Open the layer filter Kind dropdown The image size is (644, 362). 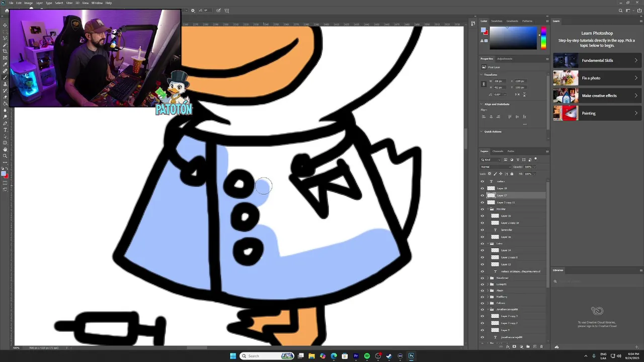click(x=491, y=160)
